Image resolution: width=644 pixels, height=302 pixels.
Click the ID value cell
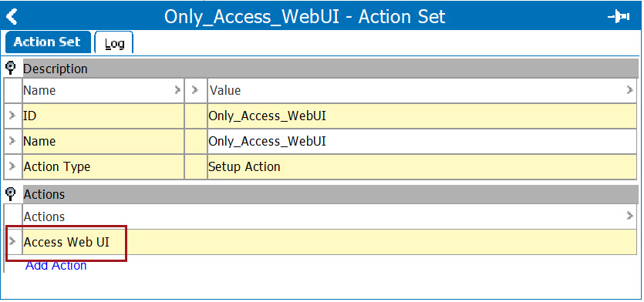[422, 116]
